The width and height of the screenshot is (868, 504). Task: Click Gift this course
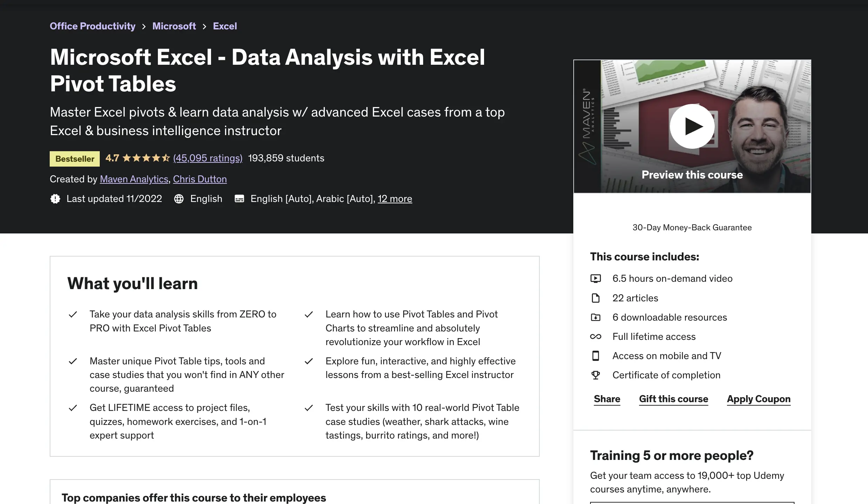tap(673, 399)
